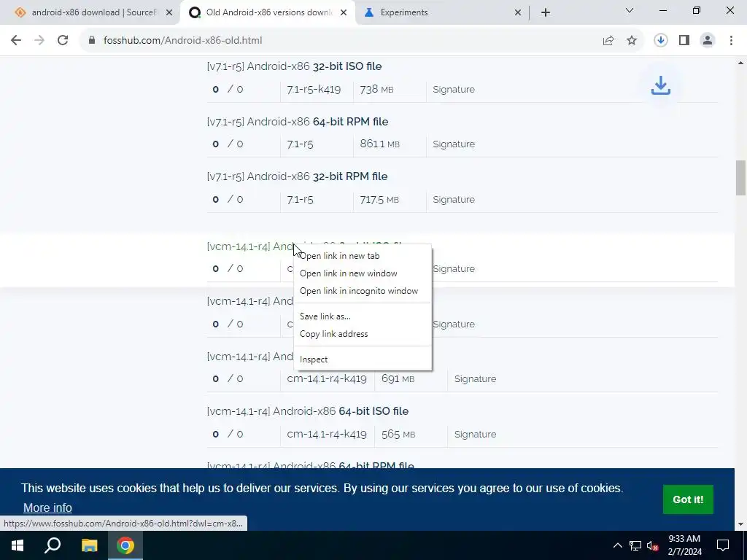Click the 717.5 MB size value

pyautogui.click(x=379, y=200)
